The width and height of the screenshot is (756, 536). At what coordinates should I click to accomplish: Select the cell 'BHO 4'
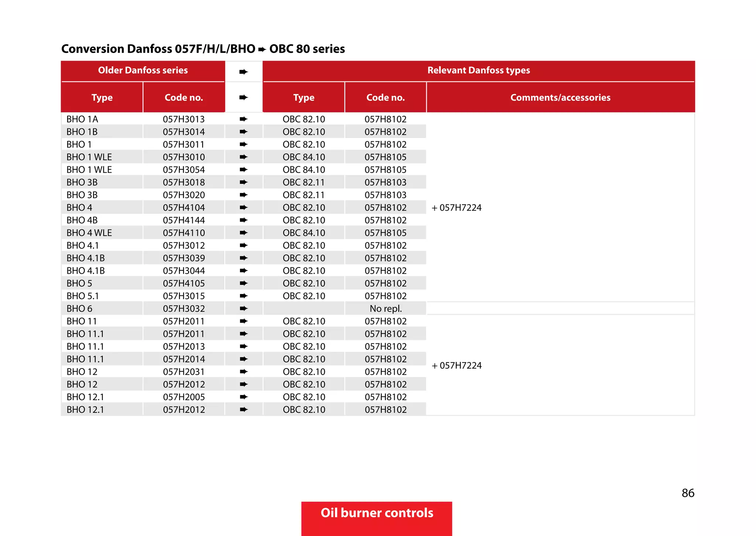79,208
